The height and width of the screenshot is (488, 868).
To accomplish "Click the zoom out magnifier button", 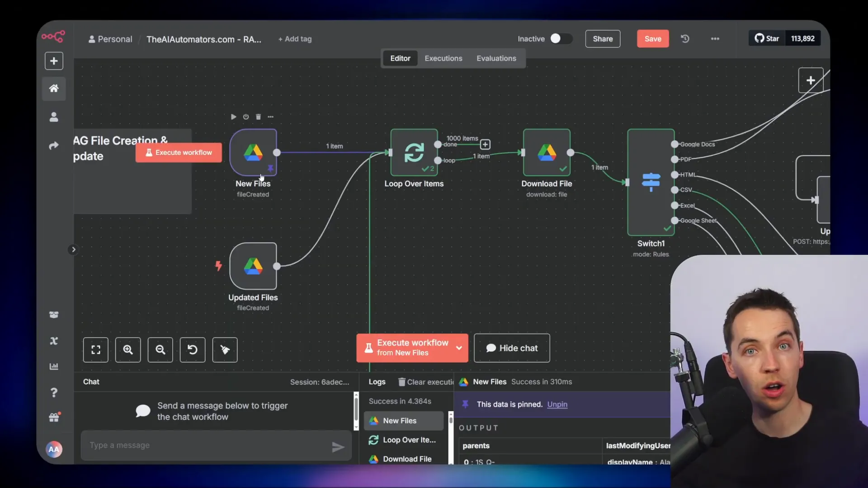I will click(x=160, y=350).
